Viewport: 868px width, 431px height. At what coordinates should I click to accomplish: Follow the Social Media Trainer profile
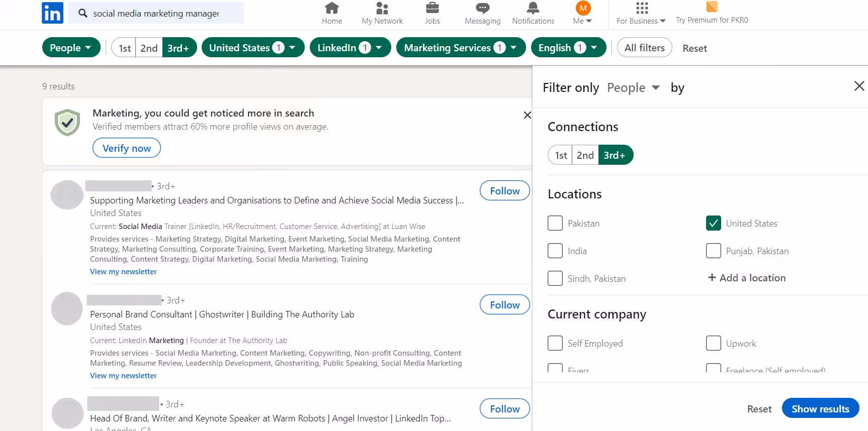tap(505, 191)
